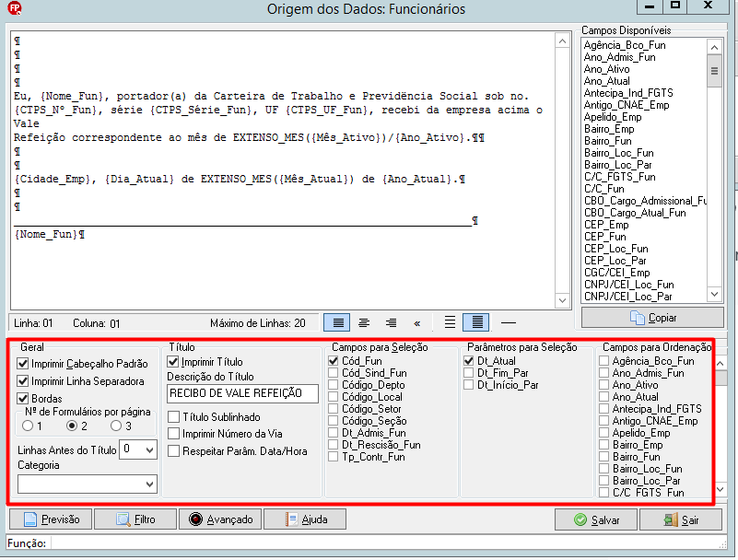Enable the Título Sublinhado checkbox
The height and width of the screenshot is (560, 738).
coord(174,417)
